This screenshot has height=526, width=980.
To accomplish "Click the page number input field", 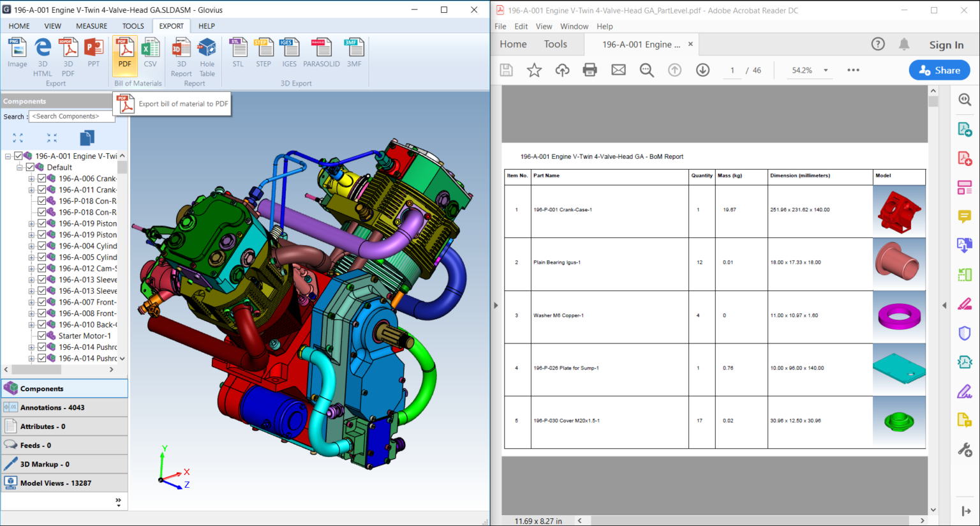I will pos(732,70).
